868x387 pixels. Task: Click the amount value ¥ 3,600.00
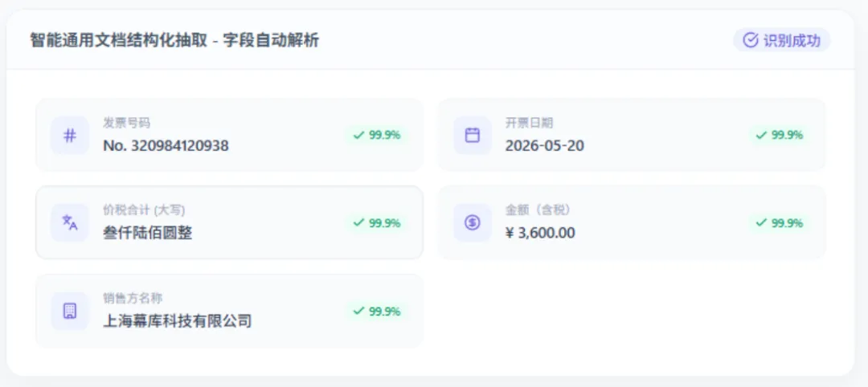(540, 234)
